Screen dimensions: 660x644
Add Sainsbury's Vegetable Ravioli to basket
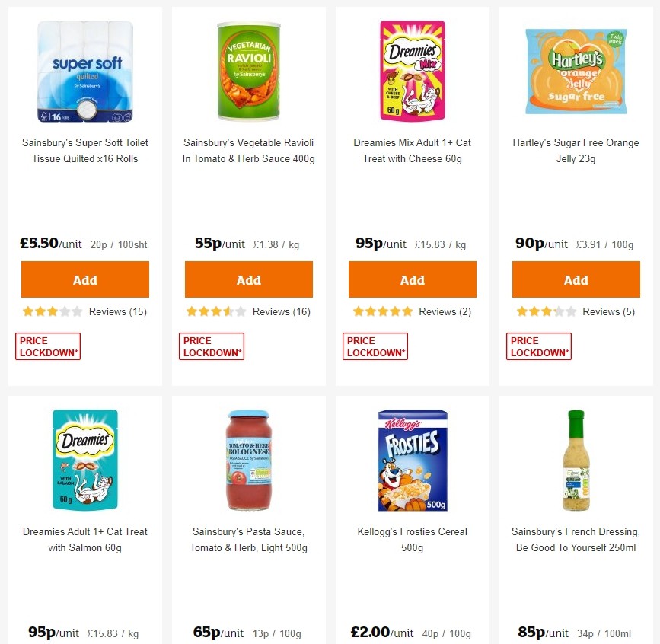[x=248, y=279]
